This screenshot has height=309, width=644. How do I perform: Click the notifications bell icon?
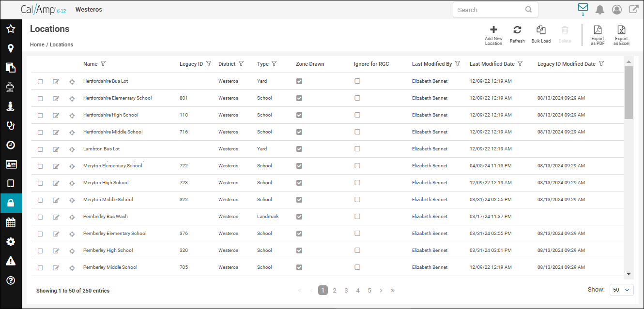point(600,10)
